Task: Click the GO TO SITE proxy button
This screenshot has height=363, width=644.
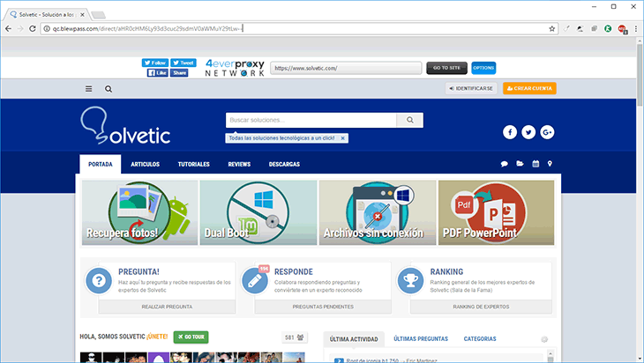Action: (x=446, y=68)
